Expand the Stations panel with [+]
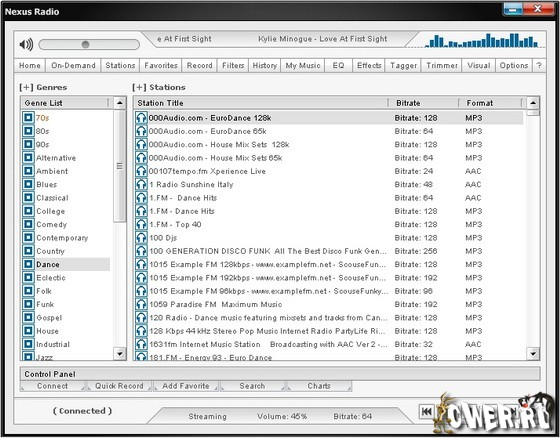This screenshot has height=438, width=560. click(x=139, y=87)
